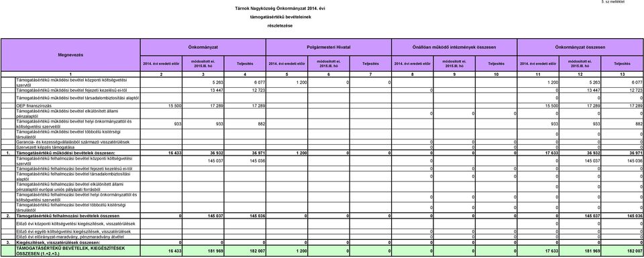Select column number 10 cell

coord(496,74)
